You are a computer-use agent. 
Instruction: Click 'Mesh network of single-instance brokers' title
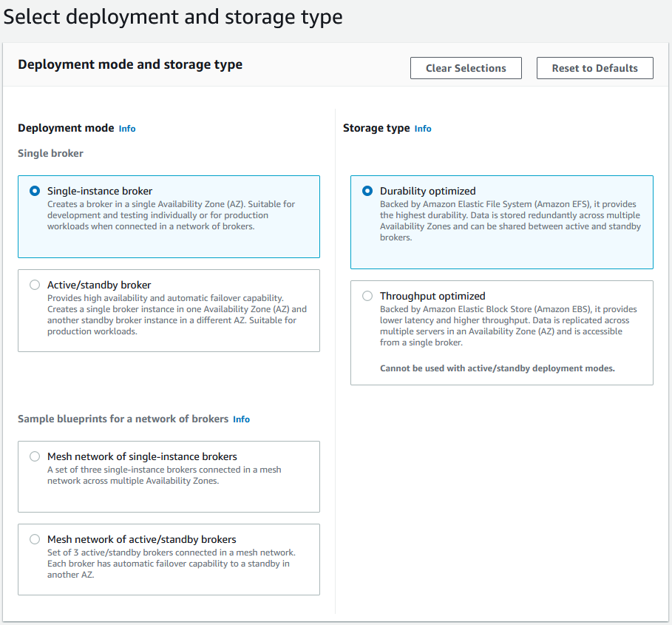point(142,456)
